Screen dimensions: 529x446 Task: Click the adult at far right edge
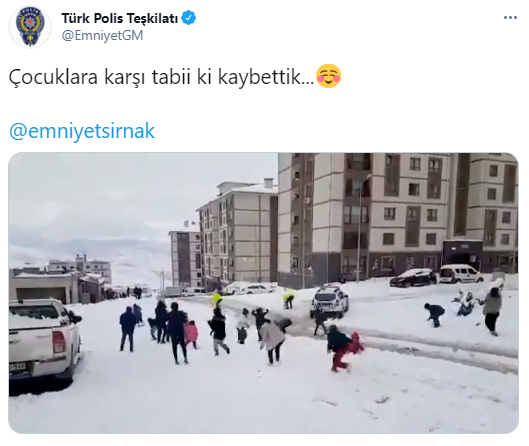point(491,311)
